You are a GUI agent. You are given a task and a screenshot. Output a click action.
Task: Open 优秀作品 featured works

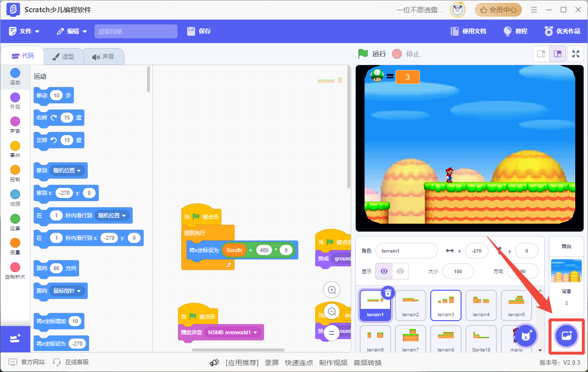(x=562, y=31)
